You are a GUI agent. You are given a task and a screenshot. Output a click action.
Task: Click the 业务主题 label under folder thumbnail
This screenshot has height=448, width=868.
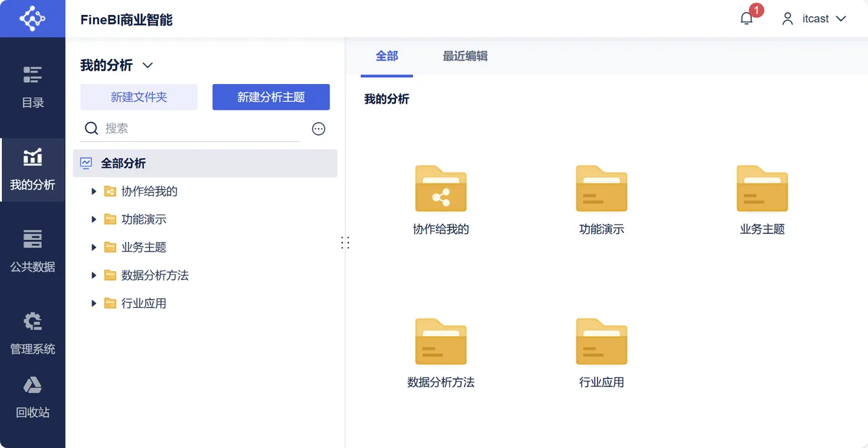coord(762,229)
